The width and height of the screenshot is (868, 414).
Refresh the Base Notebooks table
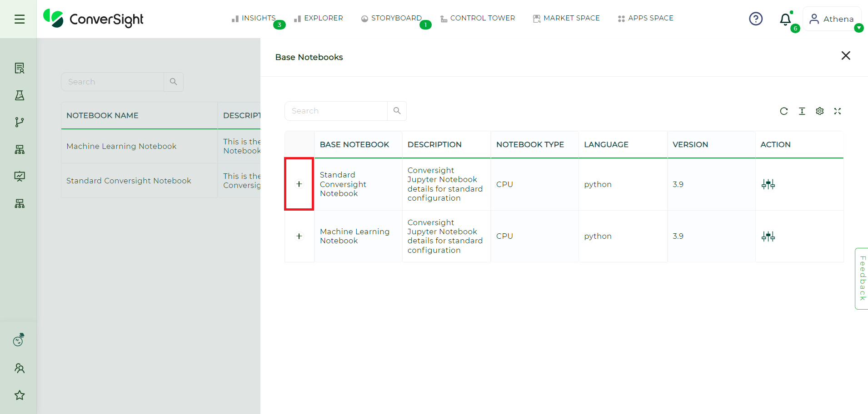pos(784,111)
